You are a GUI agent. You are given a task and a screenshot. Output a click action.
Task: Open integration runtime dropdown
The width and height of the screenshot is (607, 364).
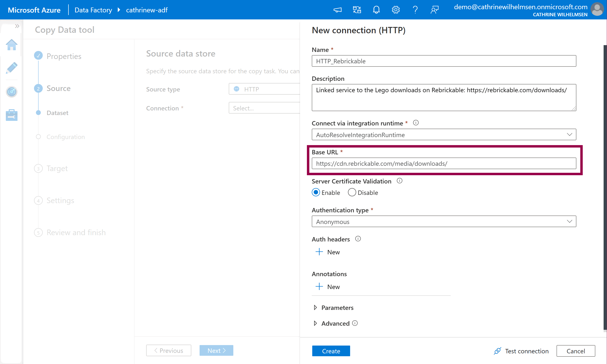tap(444, 135)
